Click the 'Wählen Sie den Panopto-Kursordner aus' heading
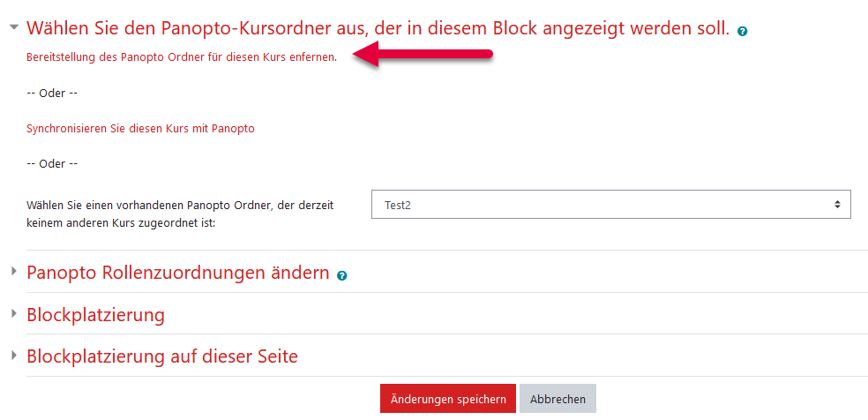 point(378,28)
